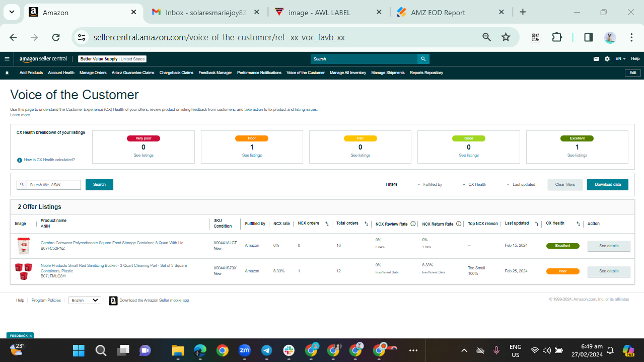The width and height of the screenshot is (644, 362).
Task: Open the Cambro Camwear product name link
Action: click(112, 243)
